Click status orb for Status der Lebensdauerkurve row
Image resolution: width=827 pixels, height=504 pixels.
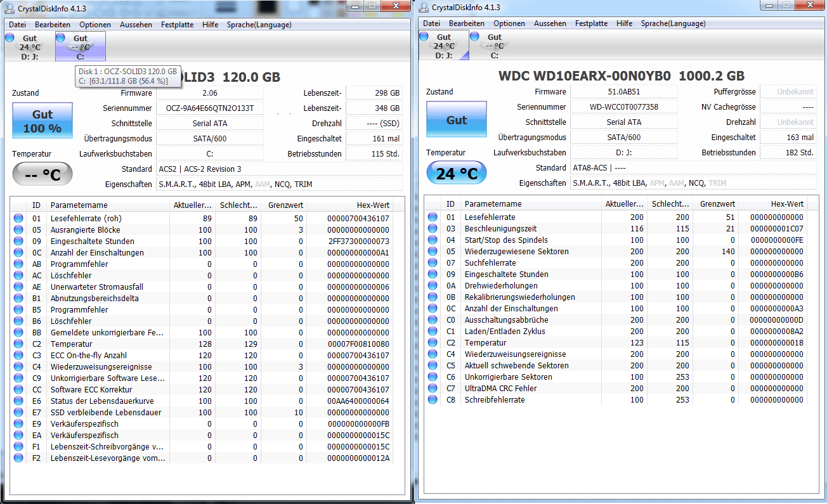18,401
